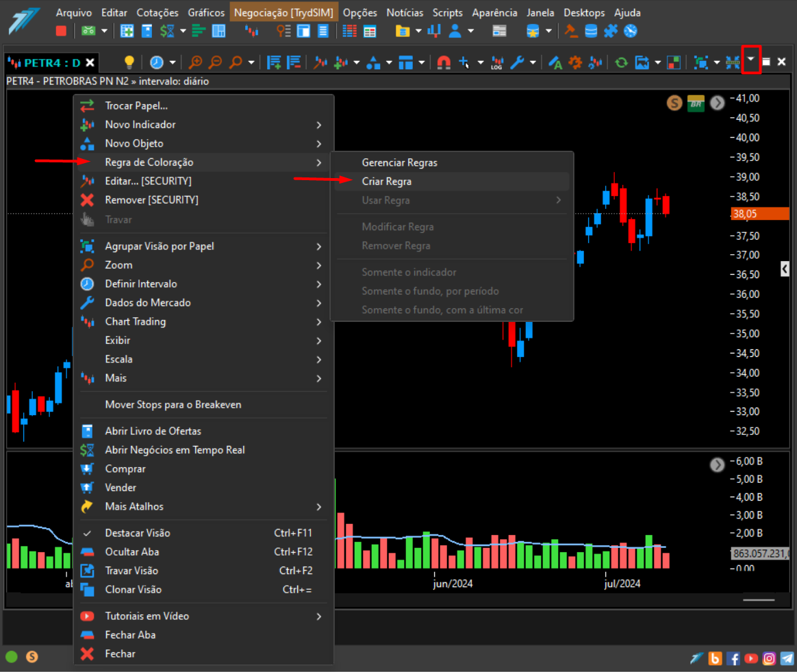Click the orange 38,05 price marker
The height and width of the screenshot is (672, 797).
(760, 214)
